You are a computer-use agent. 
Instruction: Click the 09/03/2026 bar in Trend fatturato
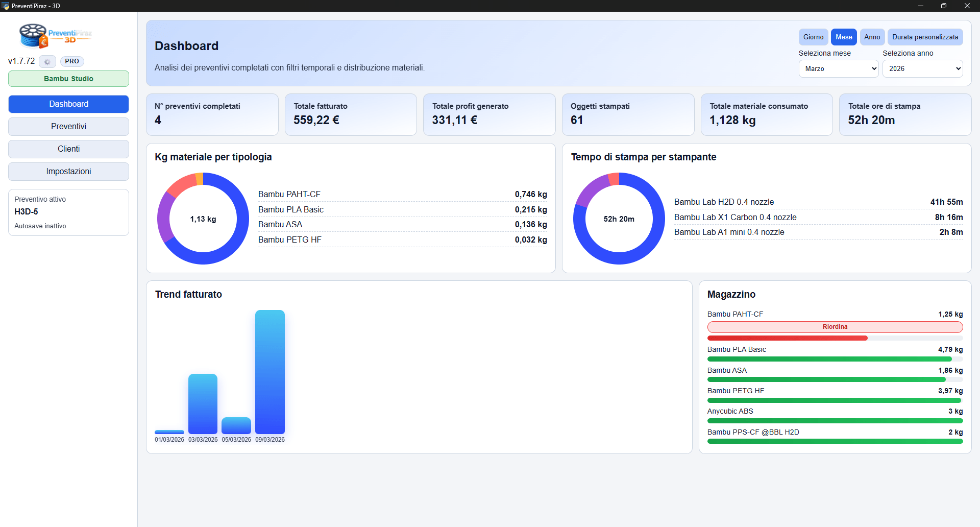point(270,372)
